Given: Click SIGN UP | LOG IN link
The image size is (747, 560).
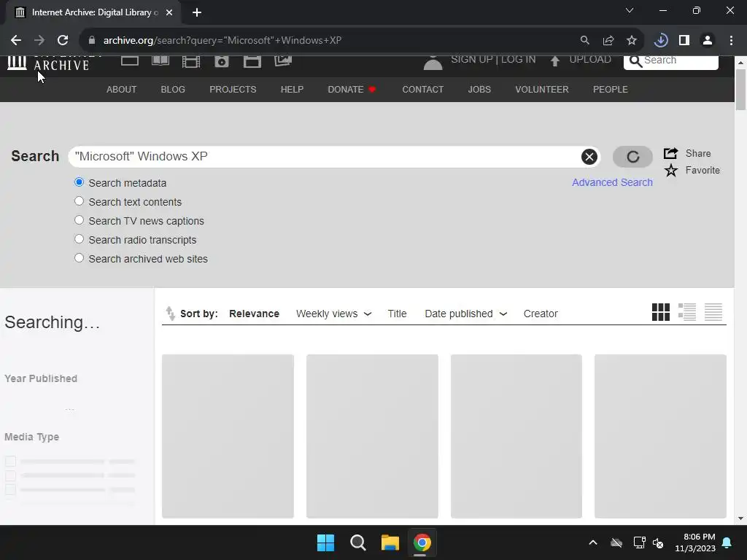Looking at the screenshot, I should coord(493,60).
